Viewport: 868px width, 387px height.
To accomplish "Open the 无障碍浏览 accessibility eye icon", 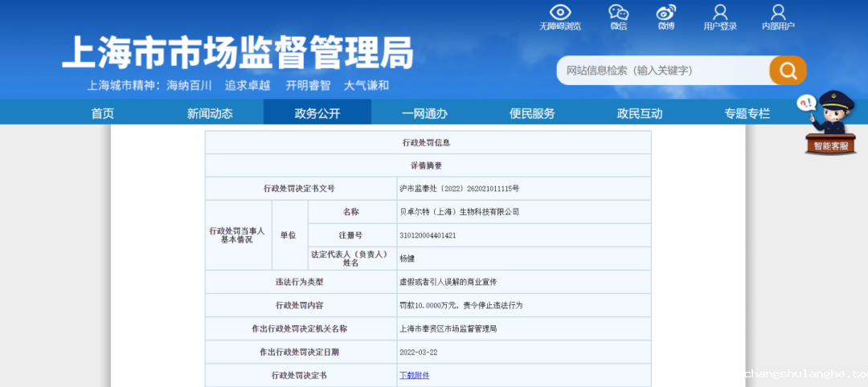I will point(560,12).
